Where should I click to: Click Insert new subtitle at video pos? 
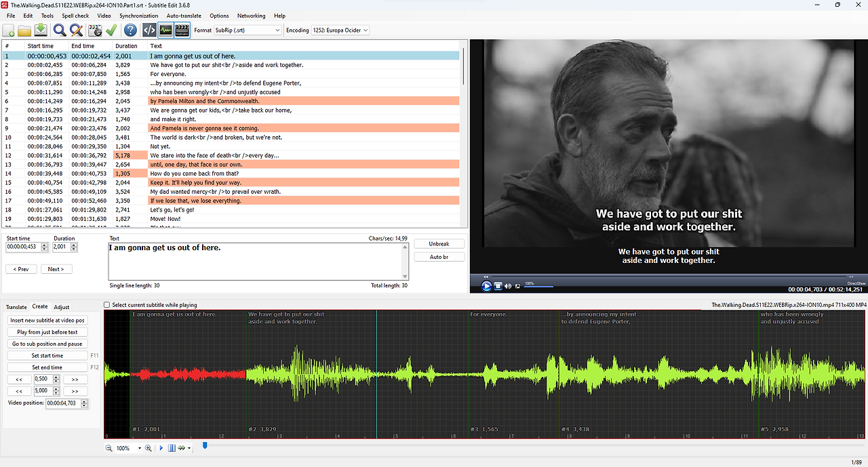[x=47, y=320]
